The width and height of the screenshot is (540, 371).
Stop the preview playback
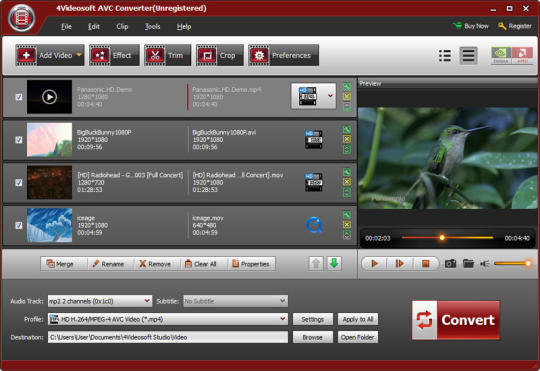[426, 264]
